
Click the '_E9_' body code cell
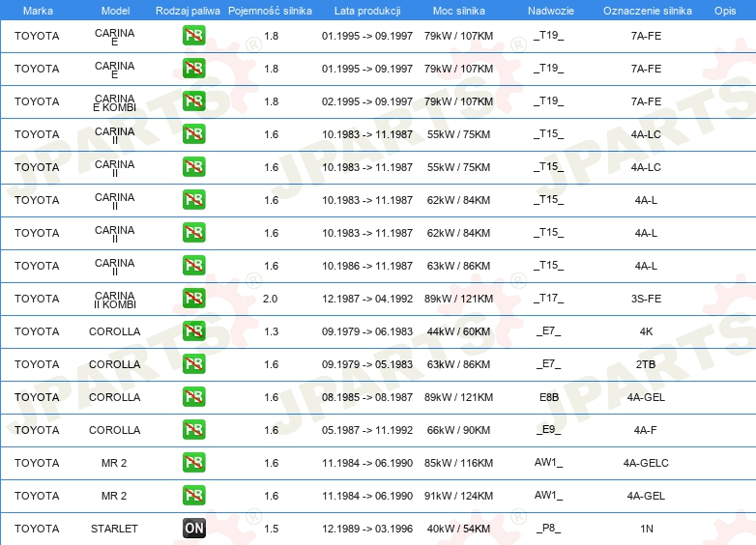point(549,430)
